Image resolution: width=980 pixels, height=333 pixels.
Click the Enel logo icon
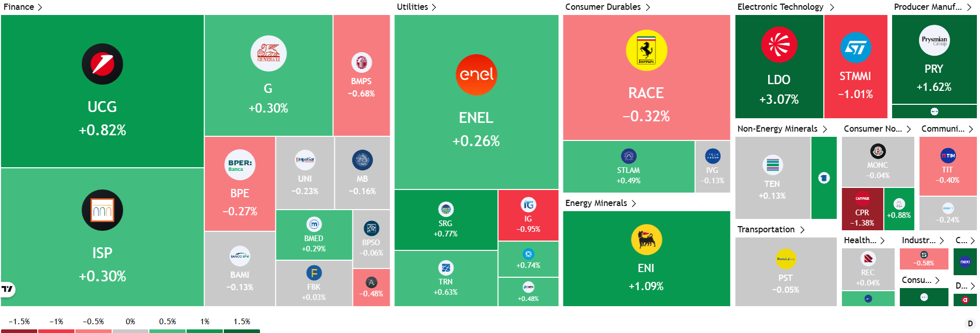476,75
